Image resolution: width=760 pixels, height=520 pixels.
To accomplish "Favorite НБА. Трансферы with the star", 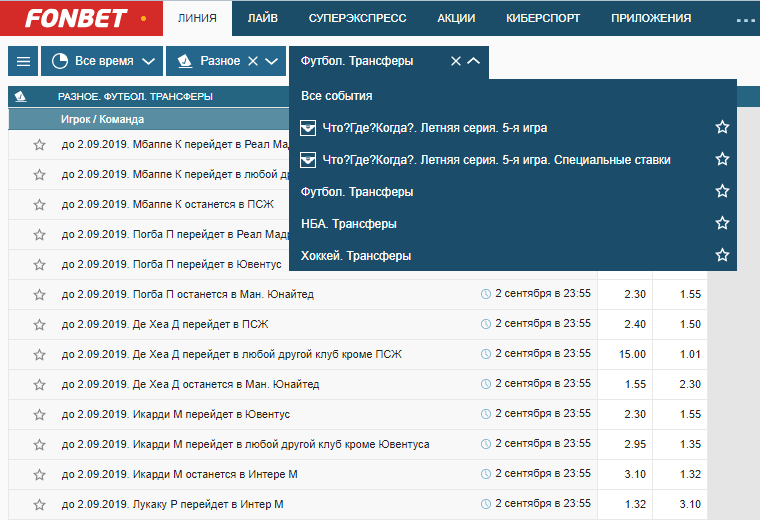I will coord(722,223).
